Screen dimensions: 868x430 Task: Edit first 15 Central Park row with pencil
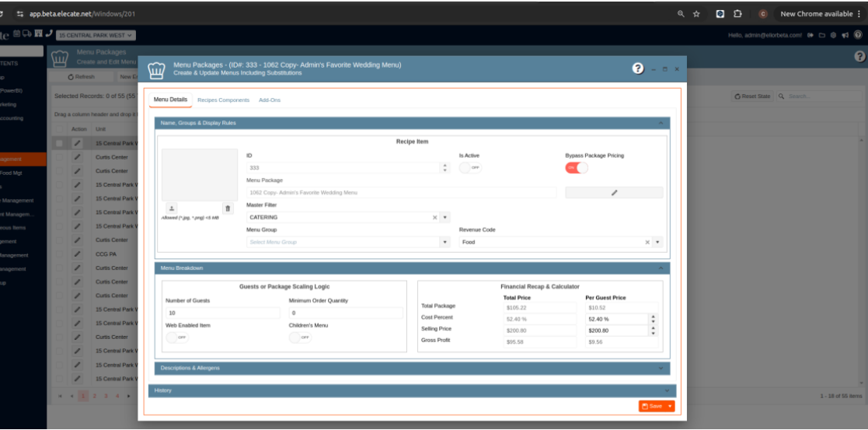tap(77, 143)
